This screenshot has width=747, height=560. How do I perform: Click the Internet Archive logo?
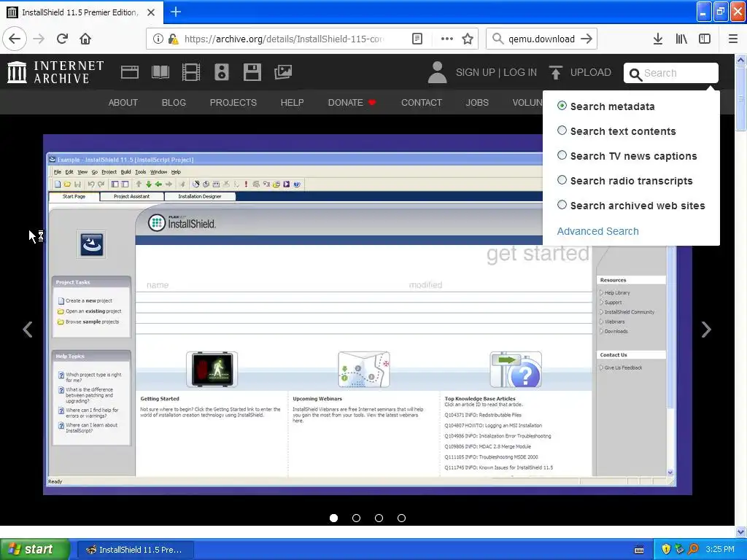[x=55, y=72]
